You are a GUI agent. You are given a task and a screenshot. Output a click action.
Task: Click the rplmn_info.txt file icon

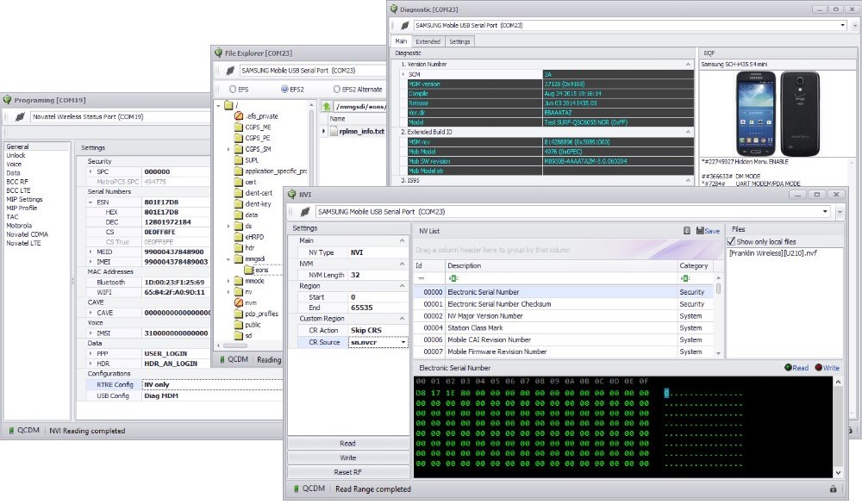[x=334, y=131]
